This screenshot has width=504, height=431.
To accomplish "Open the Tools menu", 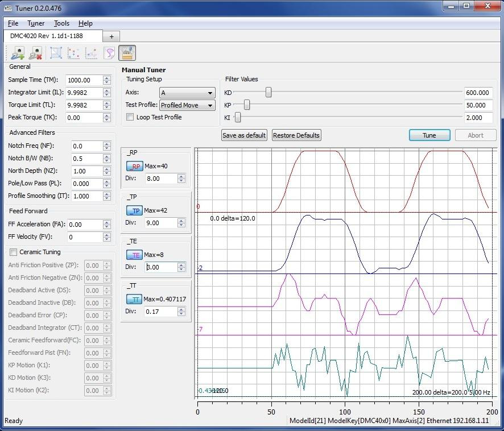I will tap(61, 23).
